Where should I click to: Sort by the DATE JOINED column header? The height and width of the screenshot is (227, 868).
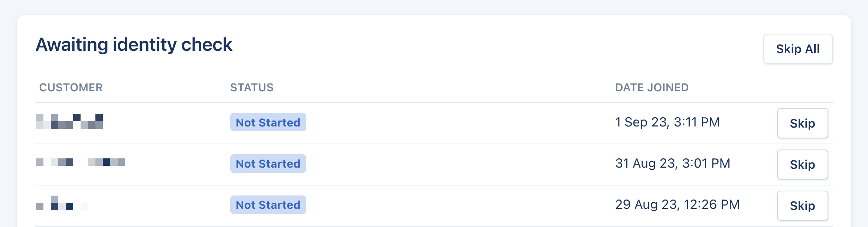click(652, 88)
